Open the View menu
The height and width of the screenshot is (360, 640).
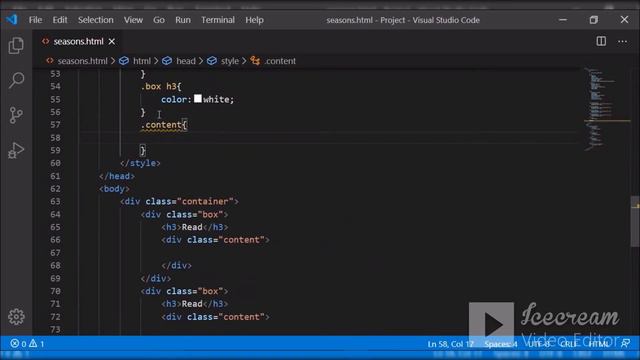[133, 20]
